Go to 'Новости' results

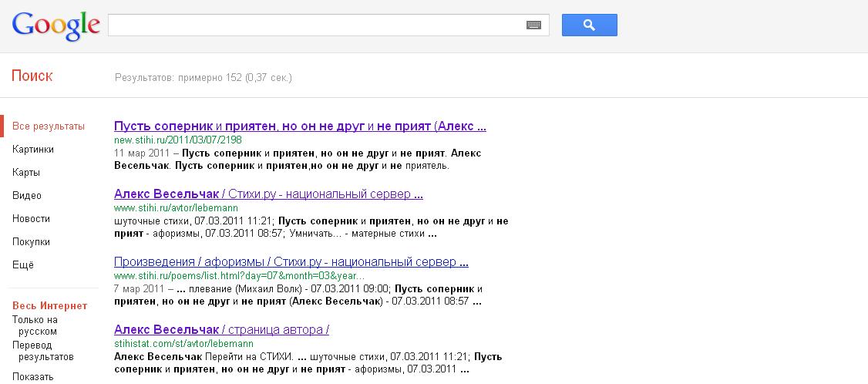point(31,219)
